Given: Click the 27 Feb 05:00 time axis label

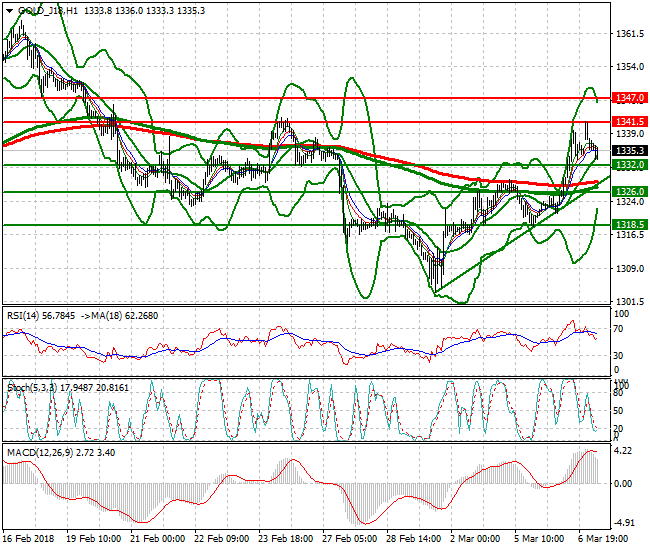Looking at the screenshot, I should pyautogui.click(x=349, y=539).
